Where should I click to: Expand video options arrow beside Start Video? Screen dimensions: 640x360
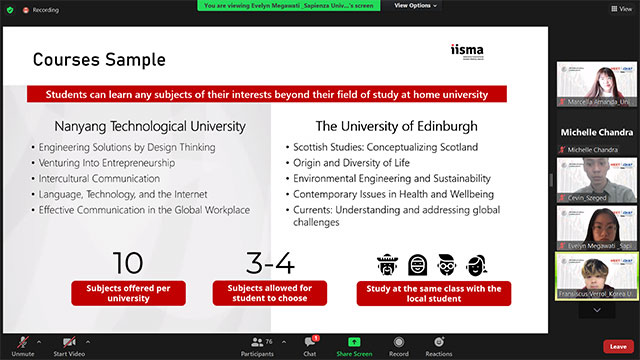pyautogui.click(x=88, y=342)
